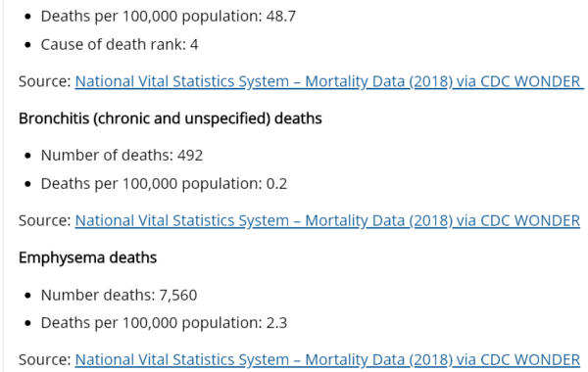Click the text Deaths per 100,000 population: 48.7
The width and height of the screenshot is (588, 372).
tap(169, 17)
